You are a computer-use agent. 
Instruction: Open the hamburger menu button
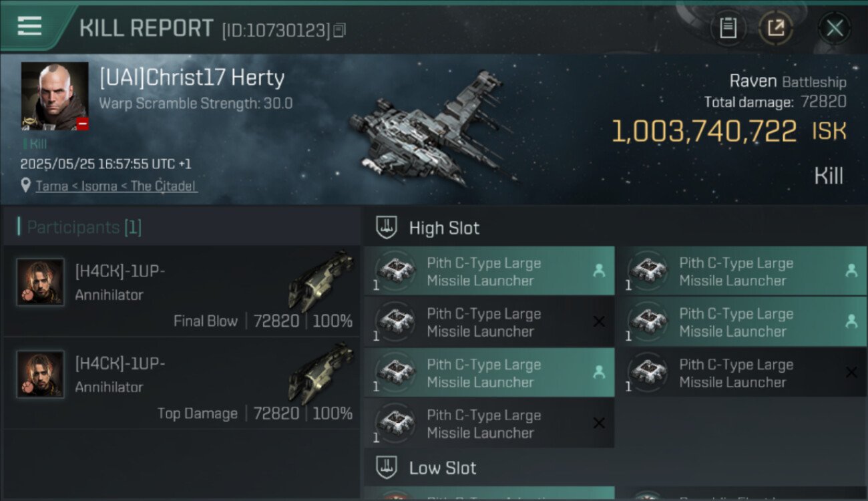click(x=29, y=27)
